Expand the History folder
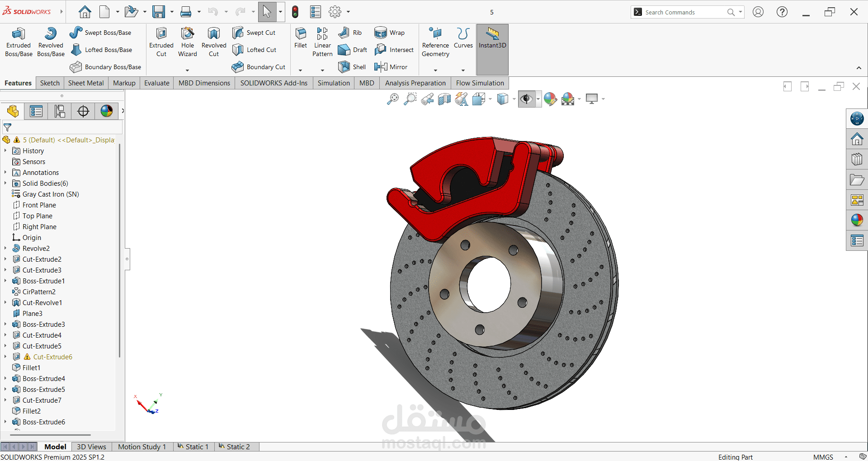The width and height of the screenshot is (868, 461). click(x=5, y=151)
